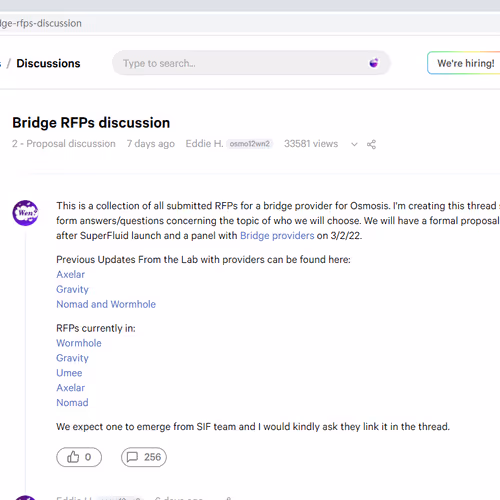Open the 'Bridge providers' link
The image size is (500, 500).
277,236
